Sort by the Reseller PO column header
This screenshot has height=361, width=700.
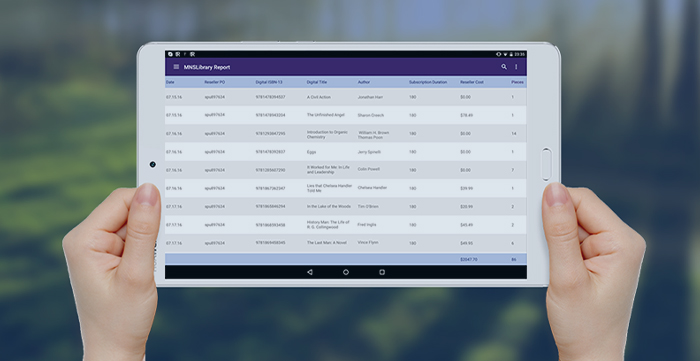pyautogui.click(x=215, y=82)
